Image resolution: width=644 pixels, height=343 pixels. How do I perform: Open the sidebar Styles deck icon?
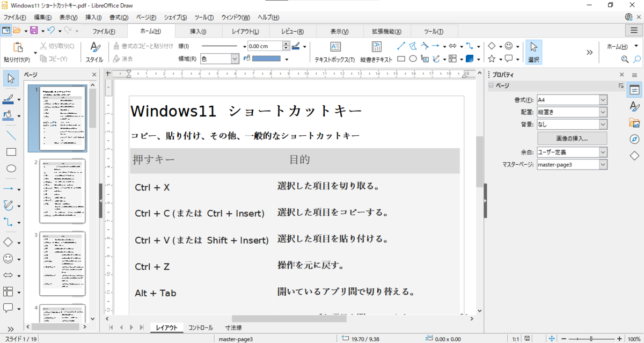click(634, 106)
